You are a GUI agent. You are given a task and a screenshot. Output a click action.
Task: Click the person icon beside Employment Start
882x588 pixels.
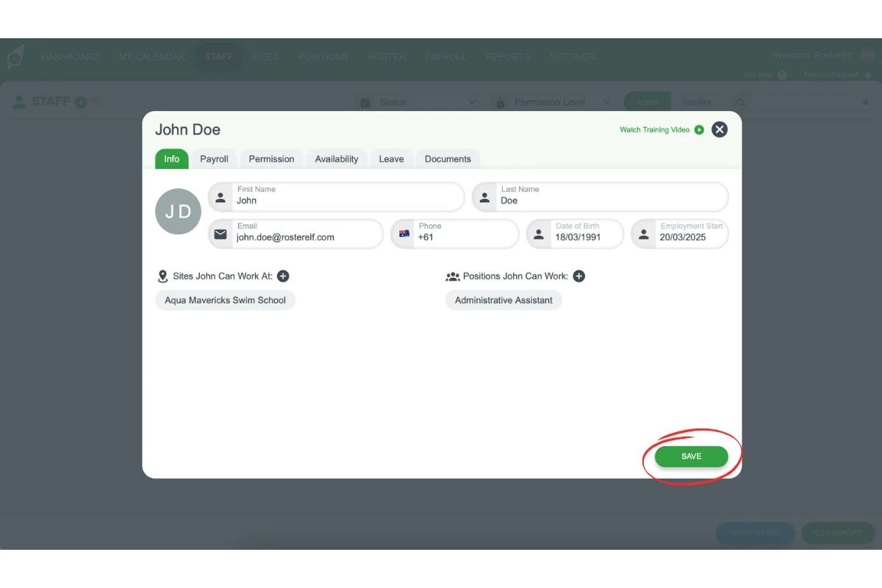coord(644,234)
